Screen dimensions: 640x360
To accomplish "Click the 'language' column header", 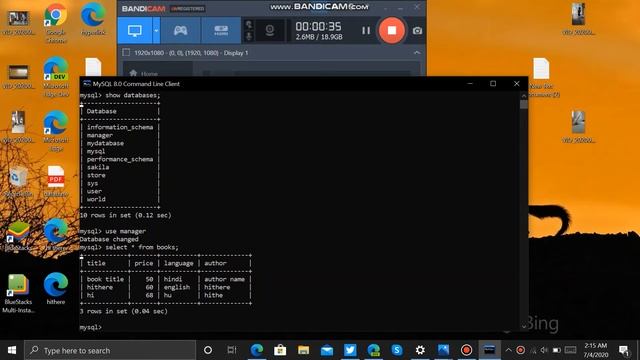I will [178, 263].
